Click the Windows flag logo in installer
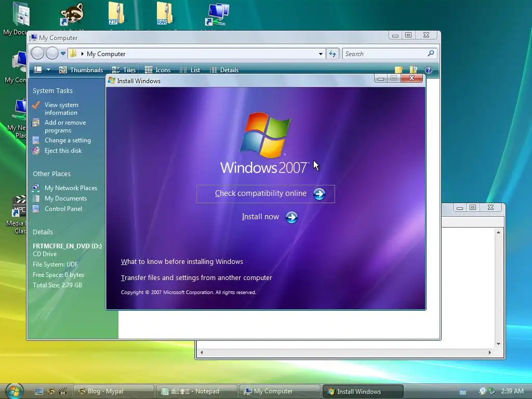The image size is (532, 399). (x=265, y=135)
